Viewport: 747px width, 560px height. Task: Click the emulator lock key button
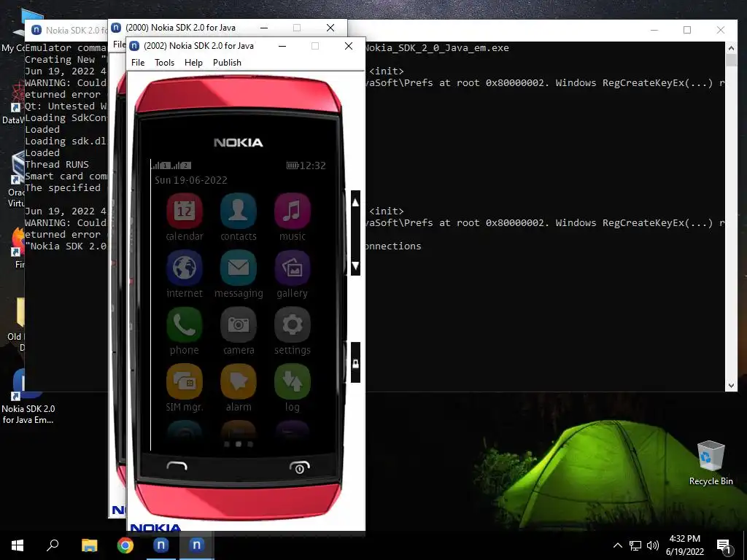pyautogui.click(x=355, y=363)
